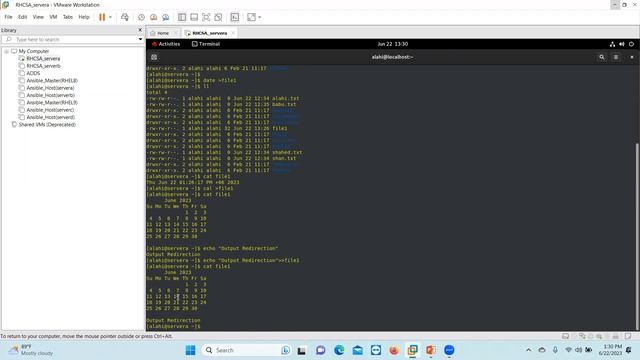The image size is (640, 360).
Task: Open the console view icon
Action: coord(235,17)
